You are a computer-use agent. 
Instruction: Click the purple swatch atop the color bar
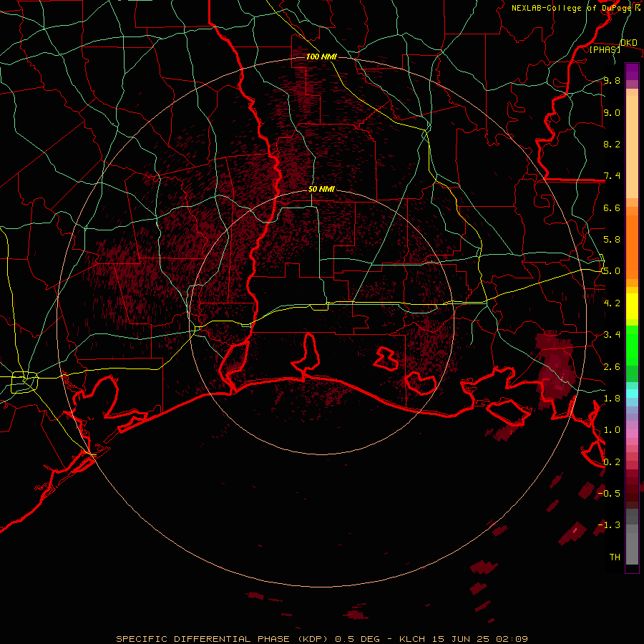click(x=632, y=72)
